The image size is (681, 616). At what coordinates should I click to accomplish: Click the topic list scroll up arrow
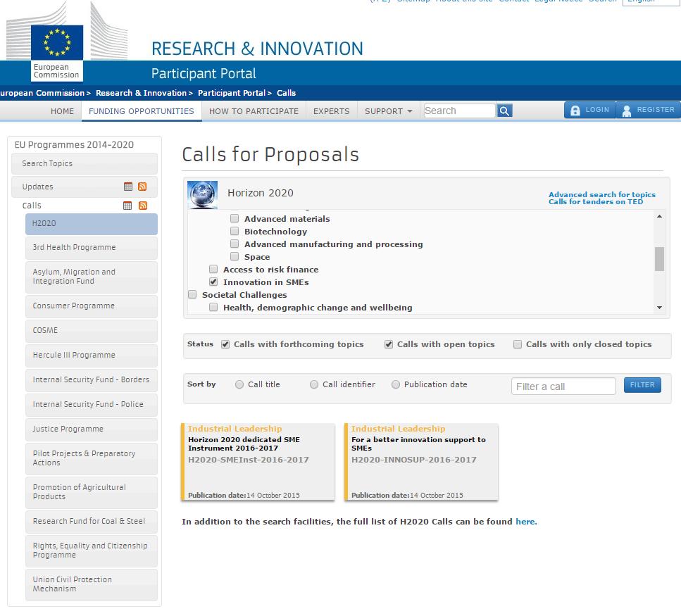[x=659, y=216]
